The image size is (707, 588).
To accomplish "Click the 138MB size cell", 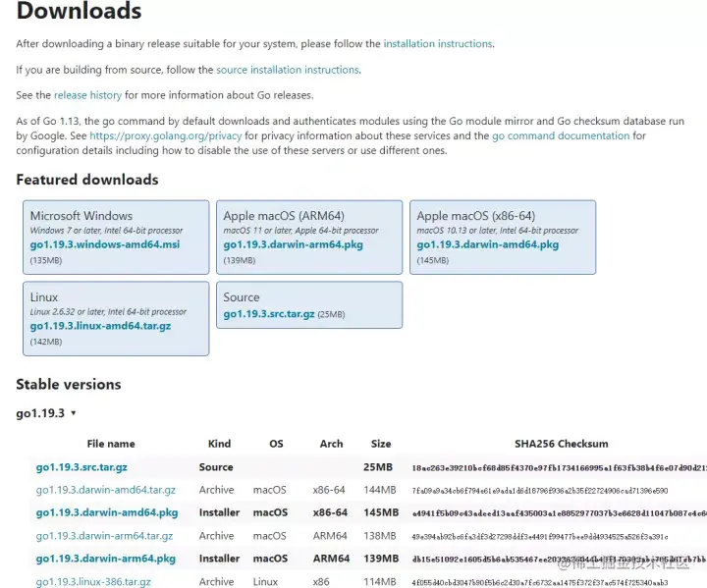I will [x=380, y=536].
